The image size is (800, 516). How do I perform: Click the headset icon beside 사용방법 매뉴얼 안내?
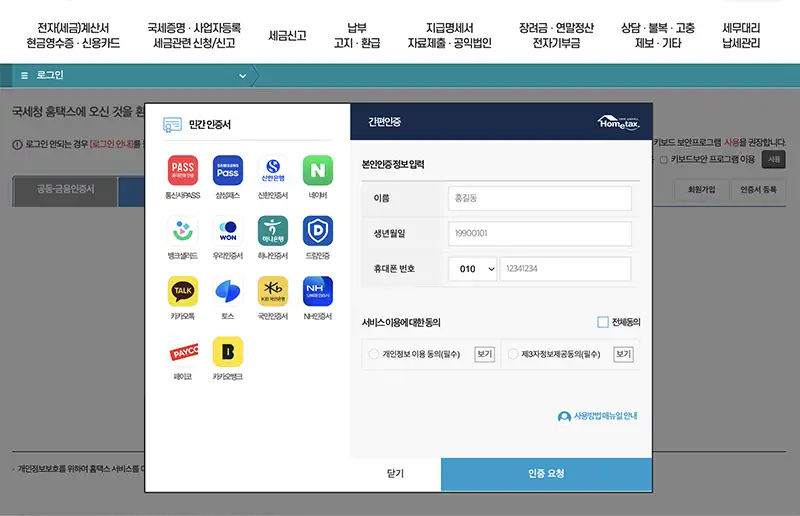pos(564,416)
